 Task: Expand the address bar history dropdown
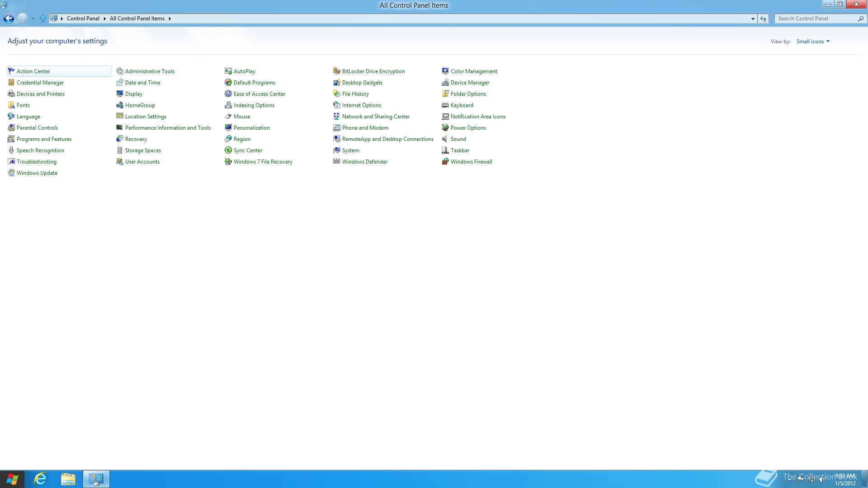[x=753, y=19]
